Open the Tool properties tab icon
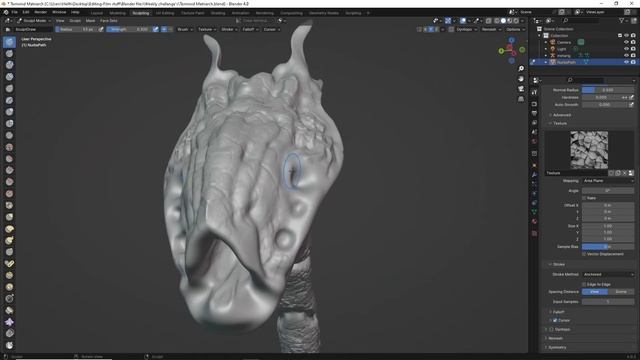The image size is (640, 360). [x=534, y=93]
